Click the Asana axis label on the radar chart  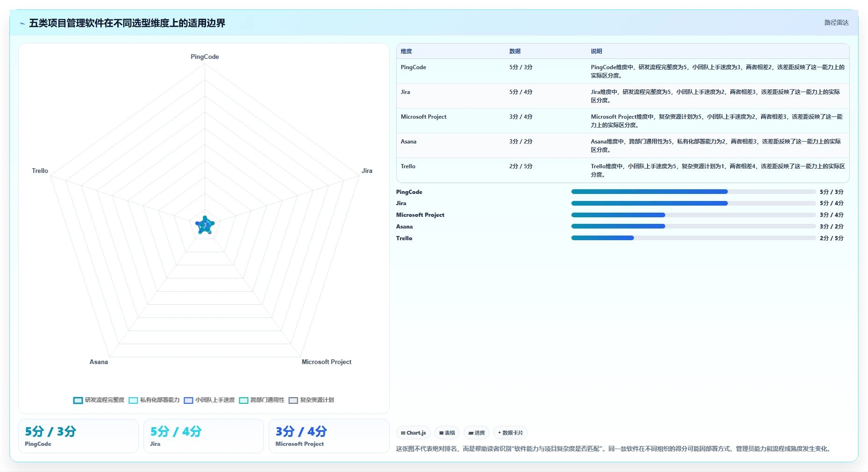[x=99, y=362]
